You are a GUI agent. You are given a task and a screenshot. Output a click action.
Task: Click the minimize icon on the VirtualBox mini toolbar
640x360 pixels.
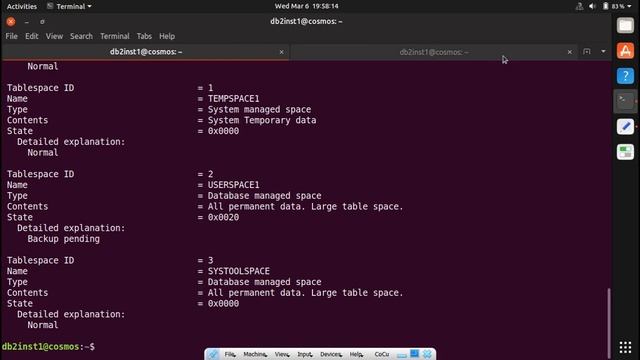tap(402, 355)
